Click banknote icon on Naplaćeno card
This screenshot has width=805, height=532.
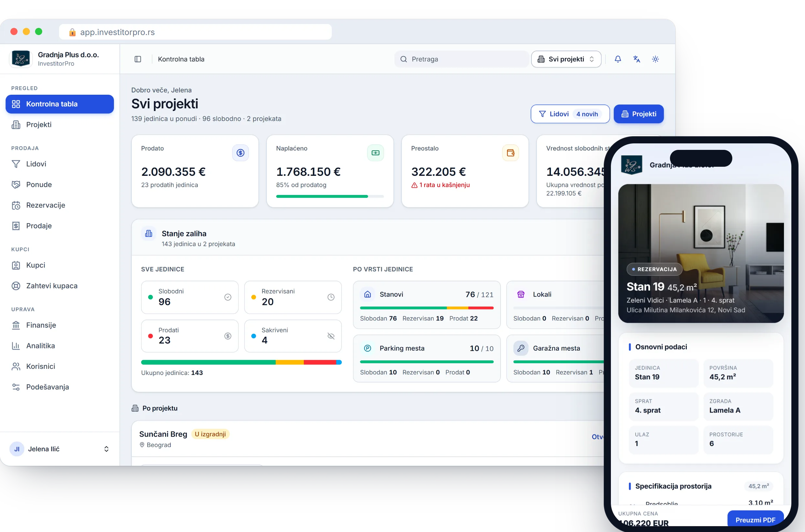pyautogui.click(x=376, y=153)
